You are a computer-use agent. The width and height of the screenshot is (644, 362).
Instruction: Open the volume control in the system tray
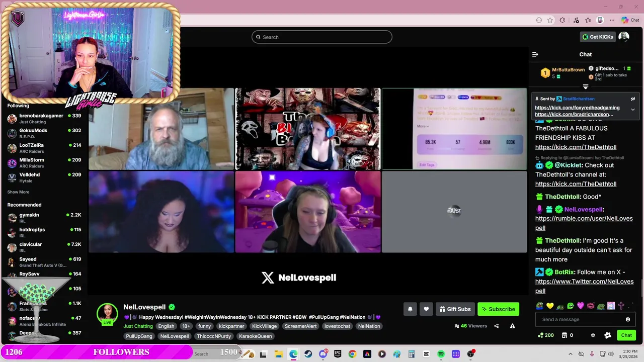(611, 354)
